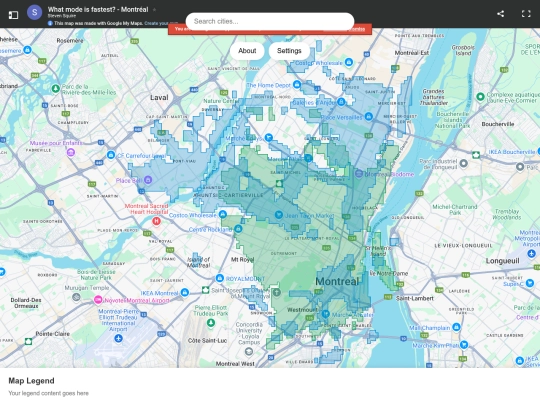This screenshot has height=405, width=540.
Task: Click the Laval city label
Action: 159,98
